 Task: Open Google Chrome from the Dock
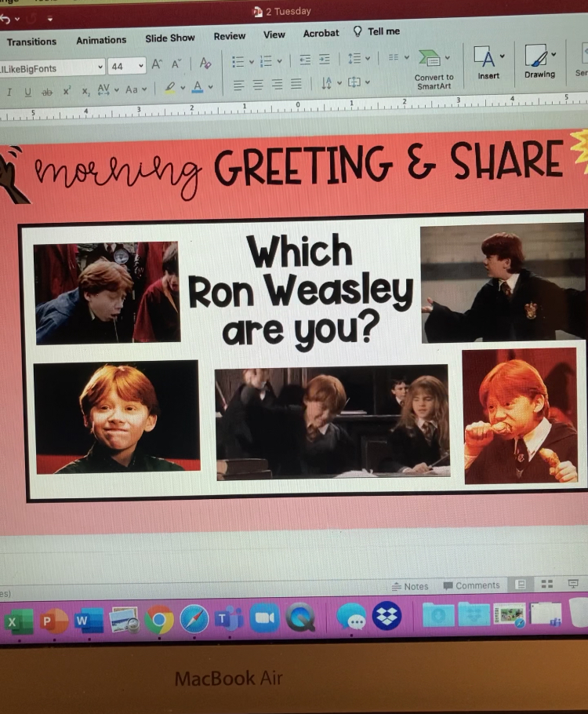159,620
